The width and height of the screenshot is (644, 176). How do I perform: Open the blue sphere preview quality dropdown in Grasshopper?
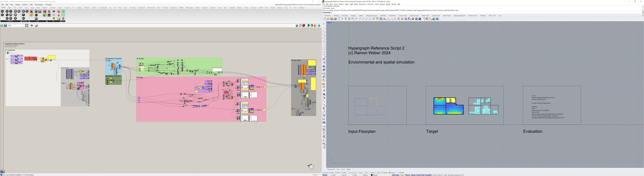(x=321, y=25)
